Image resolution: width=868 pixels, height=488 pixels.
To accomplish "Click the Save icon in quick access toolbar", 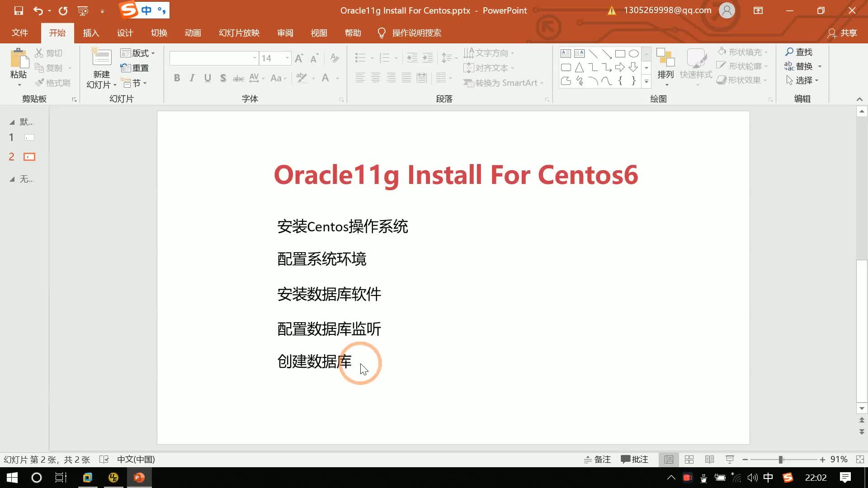I will pos(19,10).
